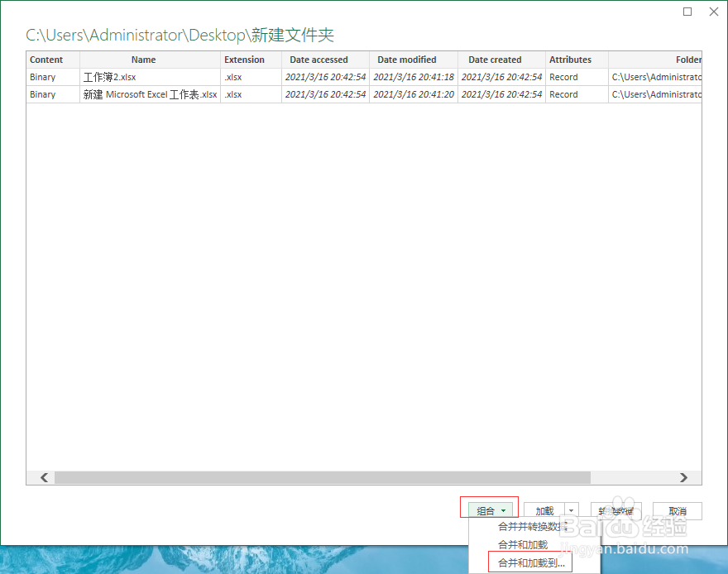Click file name 工作簿2.xlsx
728x574 pixels.
pyautogui.click(x=109, y=77)
